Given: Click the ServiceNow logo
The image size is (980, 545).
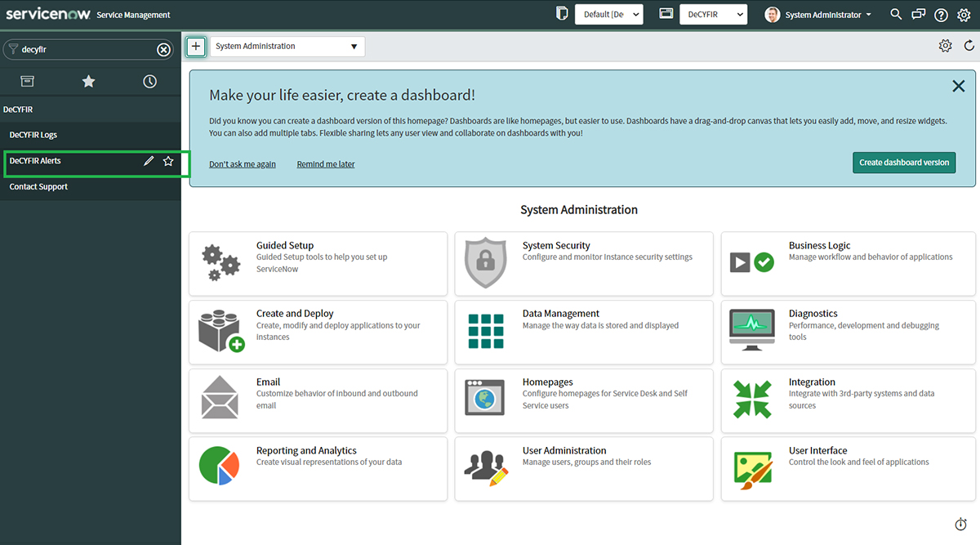Looking at the screenshot, I should pos(48,14).
